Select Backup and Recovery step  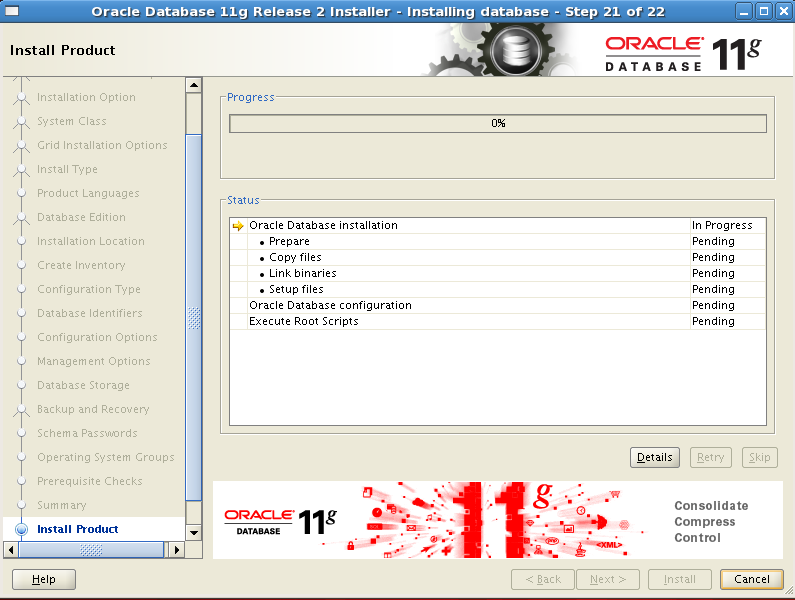(93, 409)
